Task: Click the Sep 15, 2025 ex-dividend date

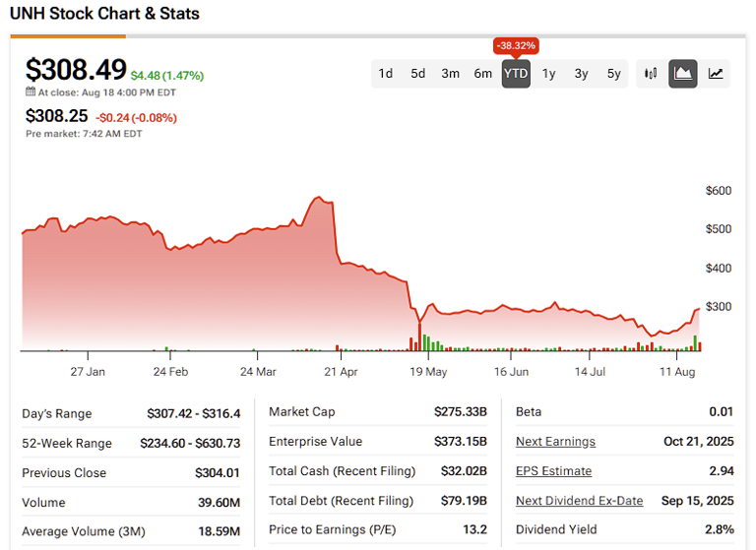Action: click(x=698, y=501)
